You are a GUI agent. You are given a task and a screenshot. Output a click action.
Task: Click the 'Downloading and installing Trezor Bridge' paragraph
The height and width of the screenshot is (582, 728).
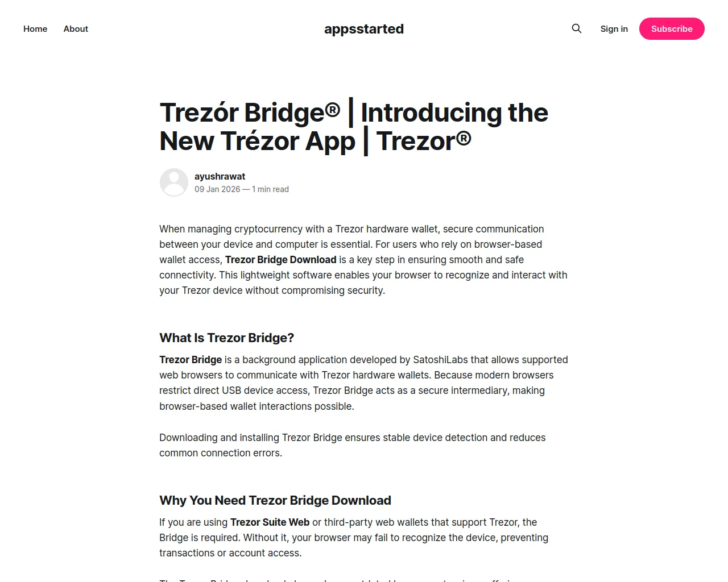point(353,445)
